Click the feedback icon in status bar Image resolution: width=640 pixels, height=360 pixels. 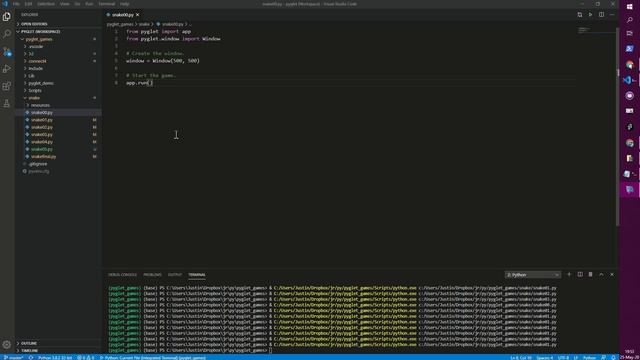point(604,358)
